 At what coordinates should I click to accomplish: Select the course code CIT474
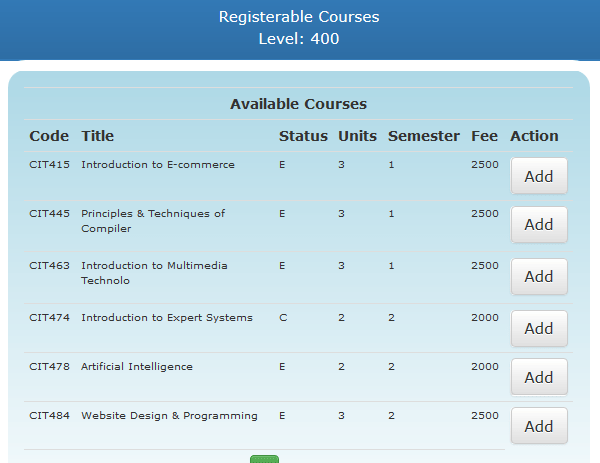49,318
